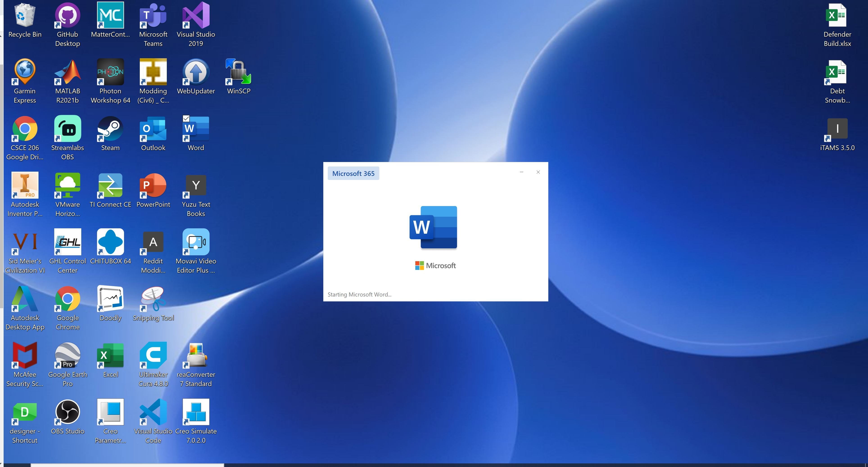Select Sid Meier's Civilization VI icon
Viewport: 868px width, 467px height.
point(25,242)
